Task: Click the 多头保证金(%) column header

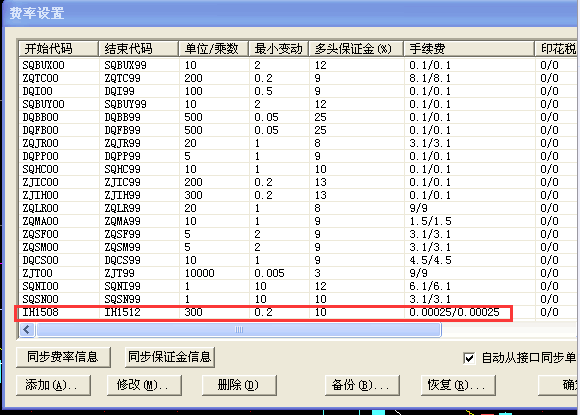Action: pos(356,48)
